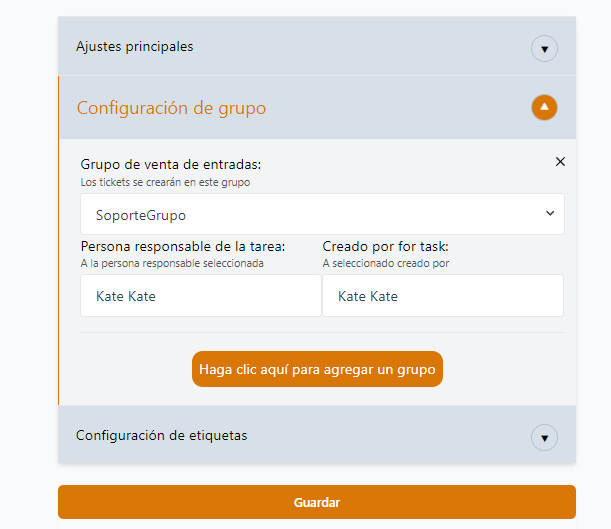Click the divider line above the add-group button
This screenshot has width=611, height=529.
pyautogui.click(x=322, y=332)
